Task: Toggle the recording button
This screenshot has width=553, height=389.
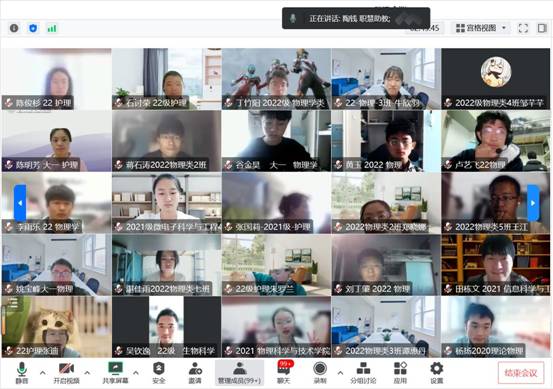Action: [320, 372]
